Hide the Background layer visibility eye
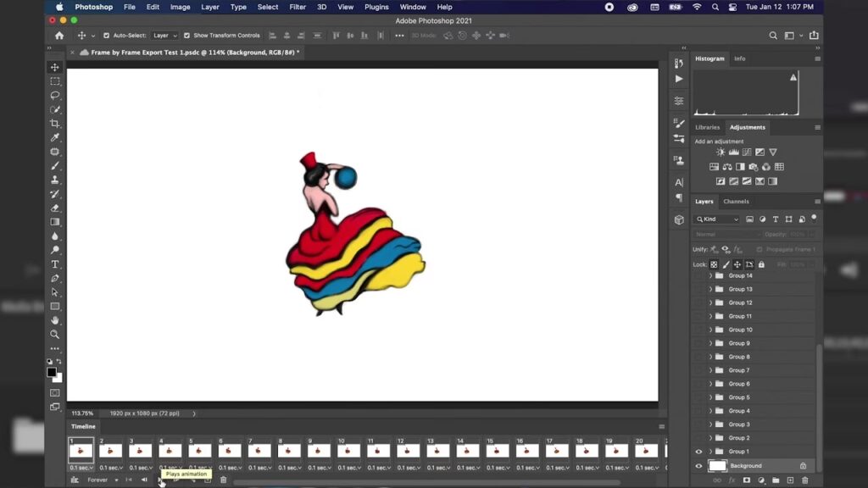Image resolution: width=868 pixels, height=488 pixels. (699, 466)
